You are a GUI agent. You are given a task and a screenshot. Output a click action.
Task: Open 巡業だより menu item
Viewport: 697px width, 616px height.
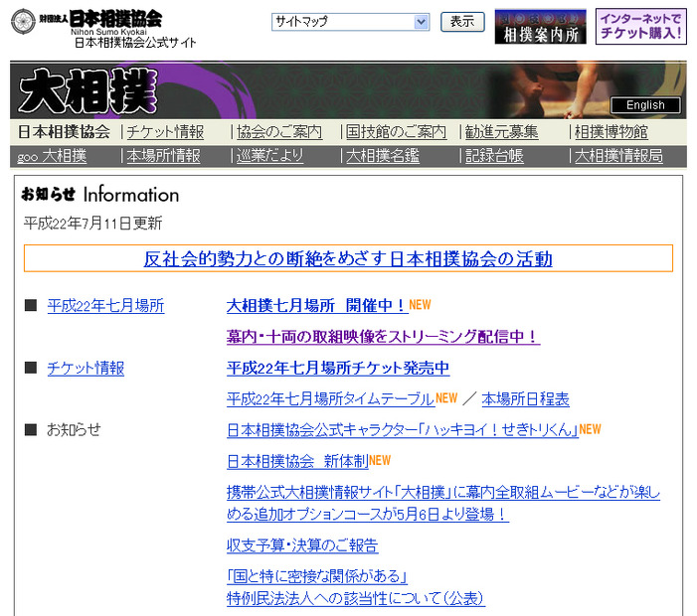(x=269, y=156)
